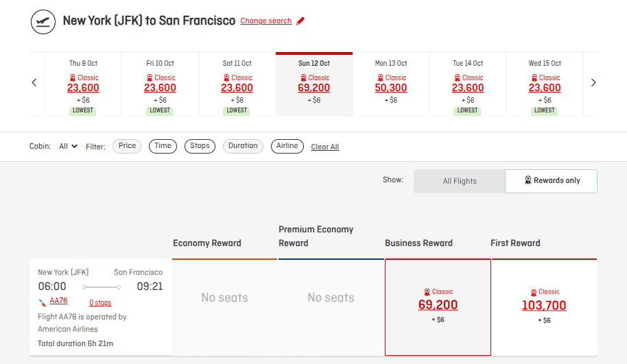
Task: Click the Premium Economy Reward column header
Action: 316,236
